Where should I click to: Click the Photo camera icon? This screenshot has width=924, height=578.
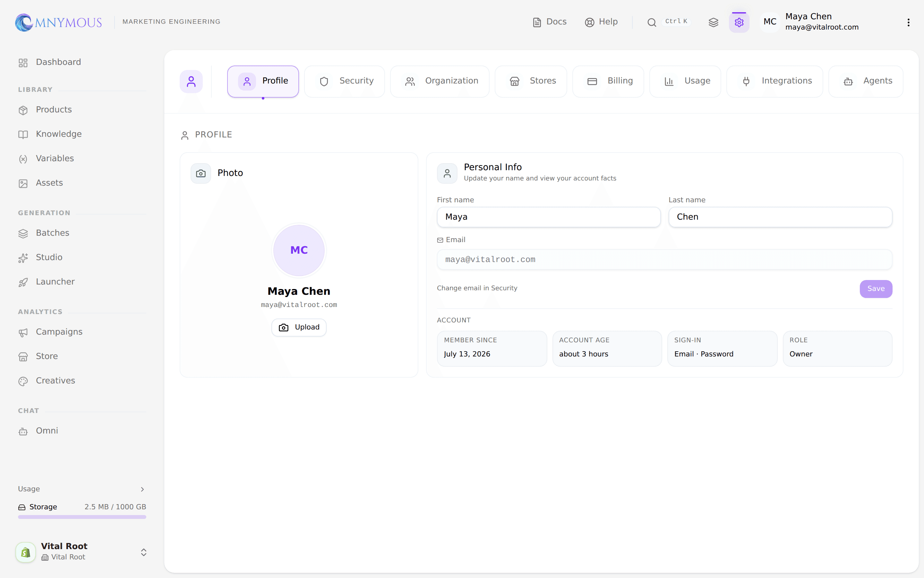click(x=201, y=173)
